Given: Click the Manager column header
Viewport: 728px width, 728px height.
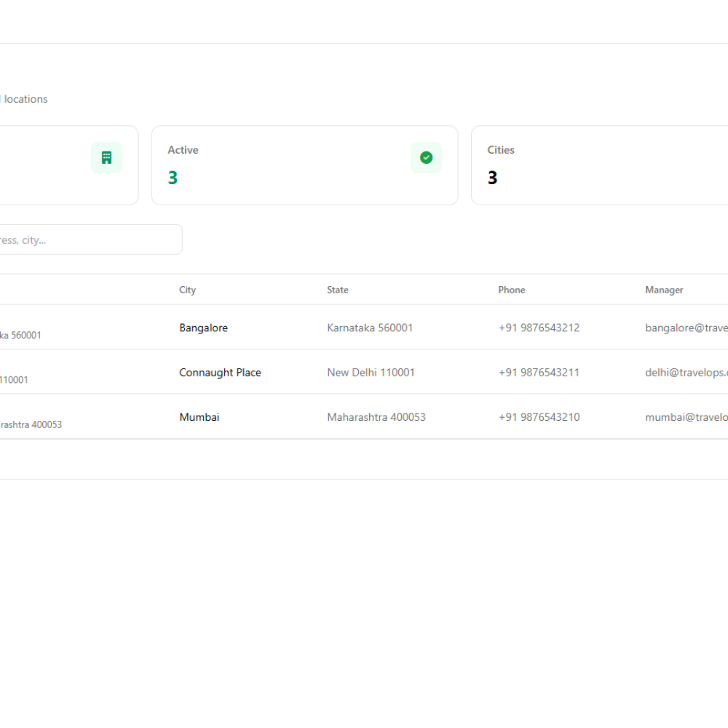Looking at the screenshot, I should pyautogui.click(x=664, y=290).
